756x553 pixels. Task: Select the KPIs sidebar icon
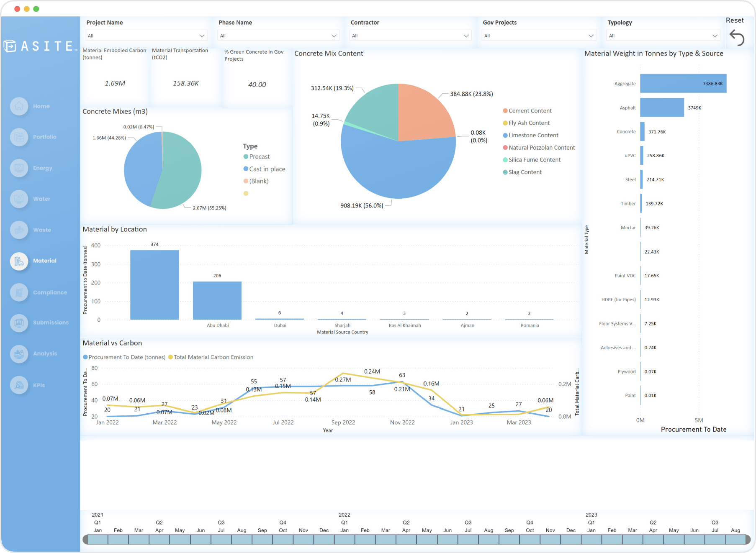pyautogui.click(x=19, y=385)
